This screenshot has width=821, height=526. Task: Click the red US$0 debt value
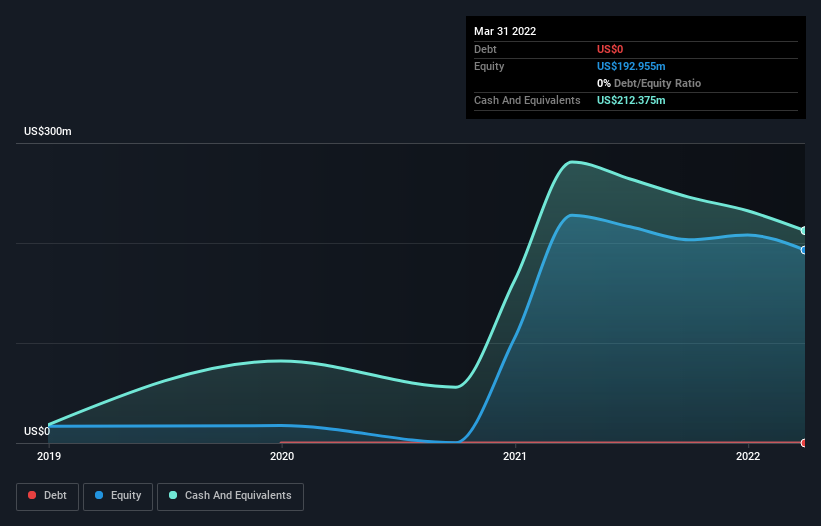point(610,49)
